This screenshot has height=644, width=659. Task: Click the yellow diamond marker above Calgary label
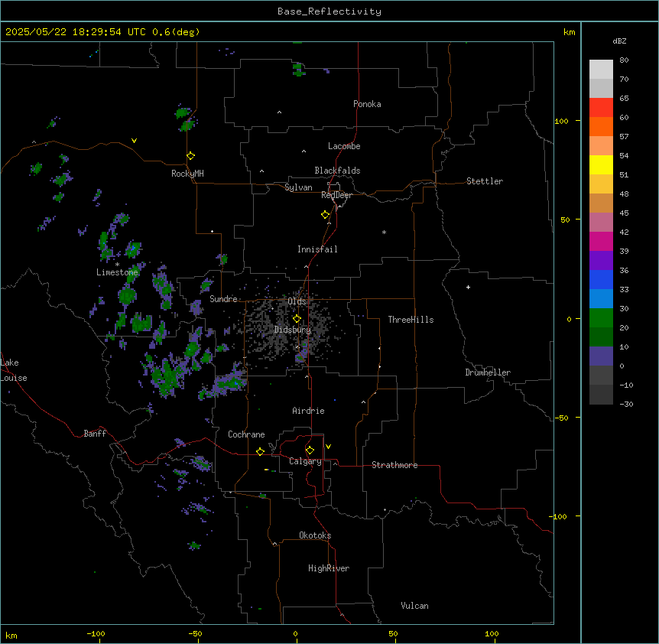click(310, 450)
